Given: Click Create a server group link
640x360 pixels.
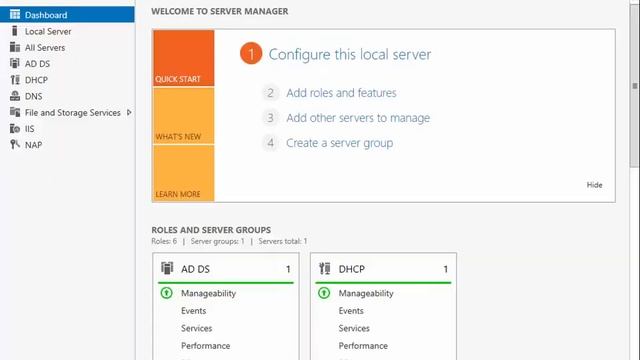Looking at the screenshot, I should pos(340,143).
